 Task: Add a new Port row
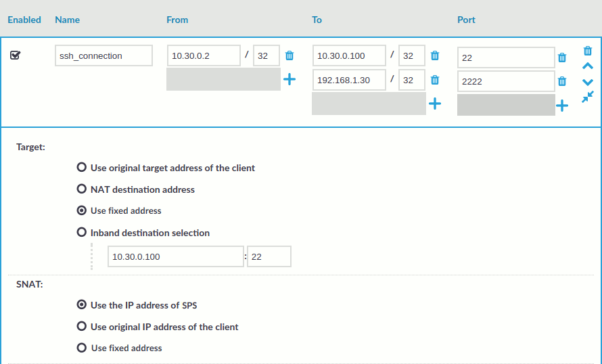[x=561, y=106]
